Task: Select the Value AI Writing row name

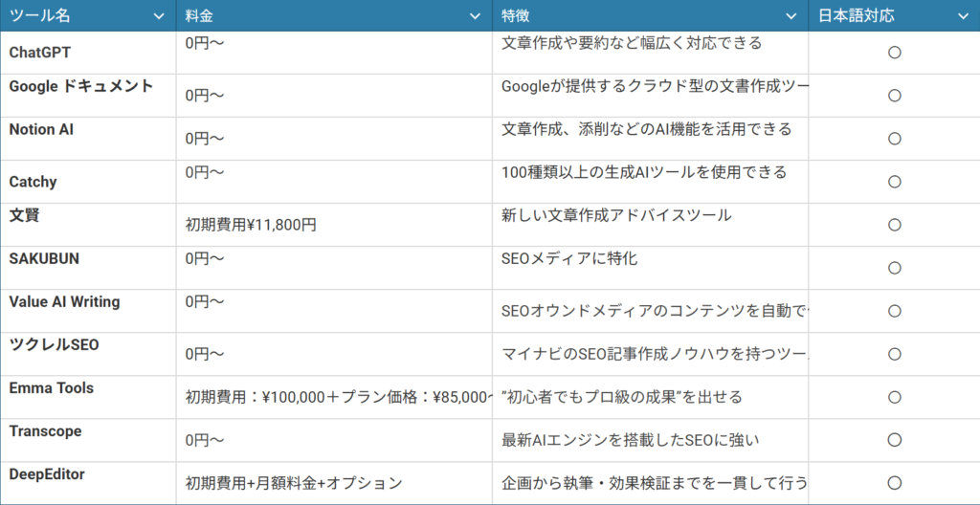Action: pos(65,301)
